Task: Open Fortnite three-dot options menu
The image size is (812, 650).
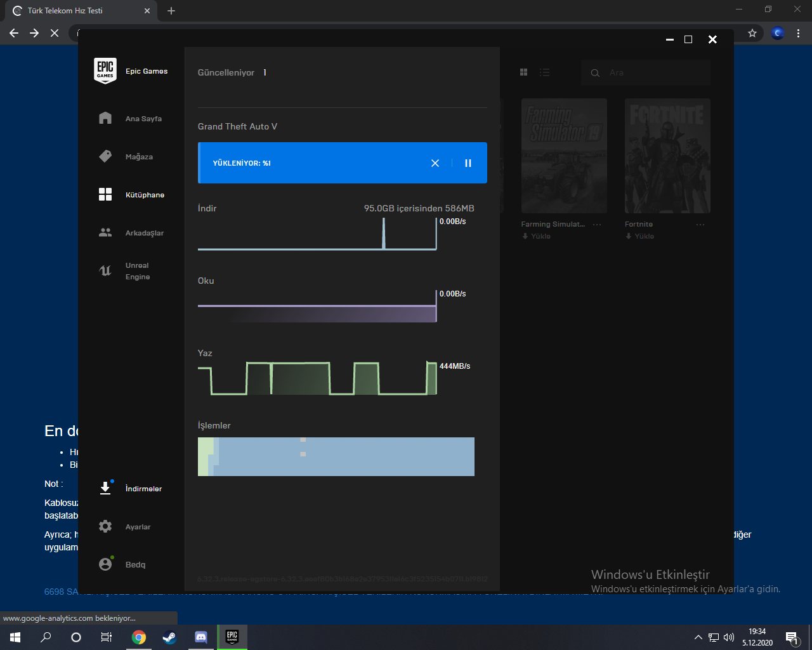Action: pyautogui.click(x=700, y=225)
